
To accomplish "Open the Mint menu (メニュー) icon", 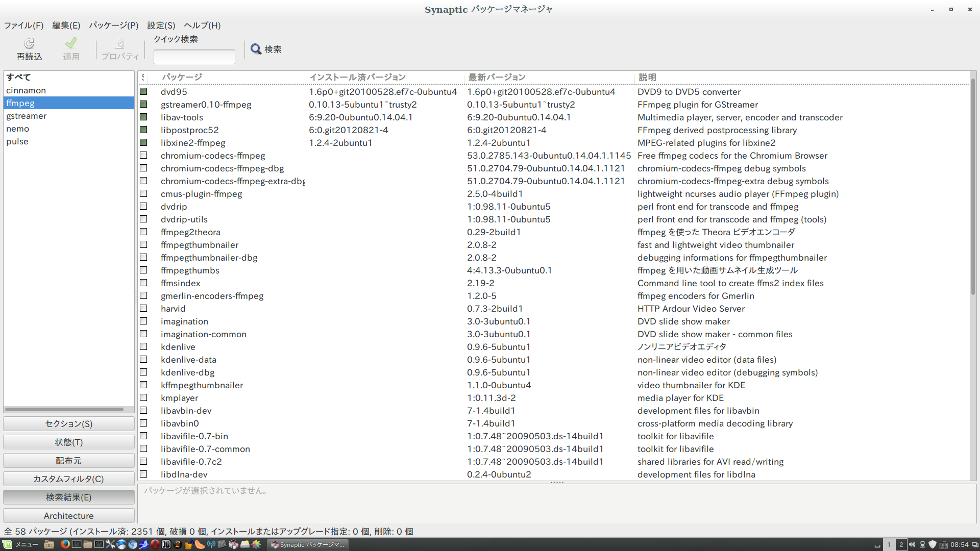I will coord(7,544).
